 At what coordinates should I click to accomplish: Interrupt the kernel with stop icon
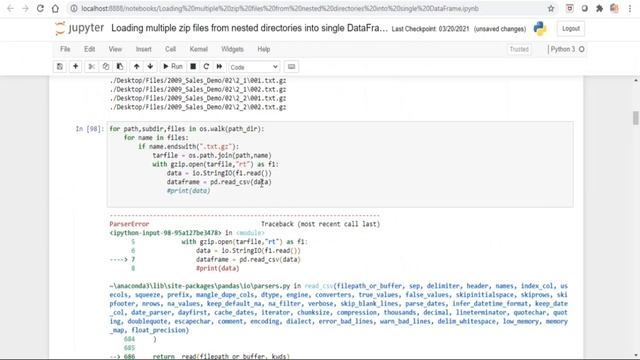(x=193, y=67)
